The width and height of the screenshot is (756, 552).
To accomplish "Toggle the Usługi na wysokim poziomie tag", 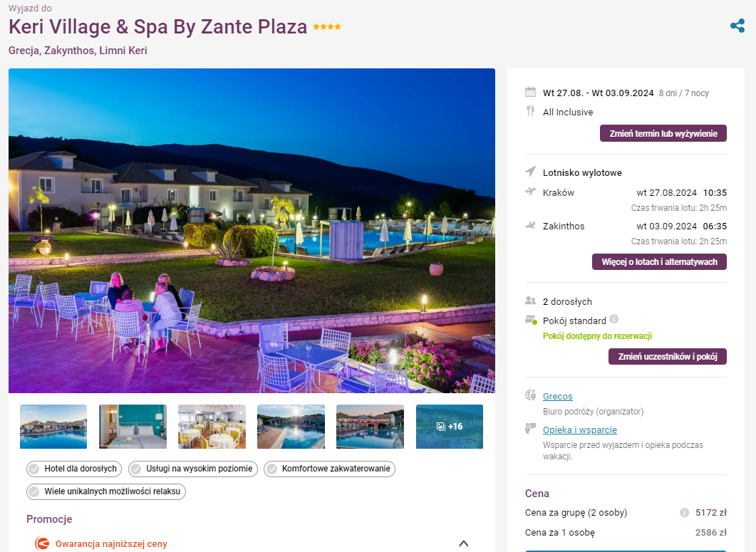I will (x=193, y=469).
